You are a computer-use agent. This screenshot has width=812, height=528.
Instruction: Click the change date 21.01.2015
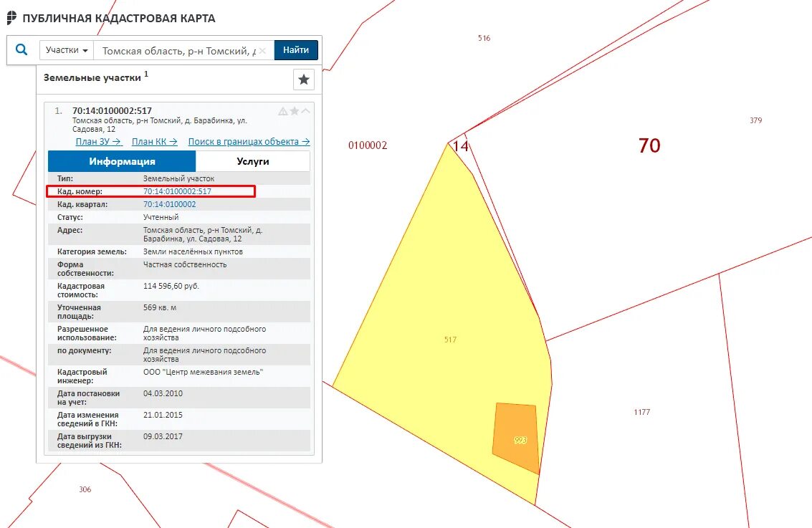coord(163,415)
